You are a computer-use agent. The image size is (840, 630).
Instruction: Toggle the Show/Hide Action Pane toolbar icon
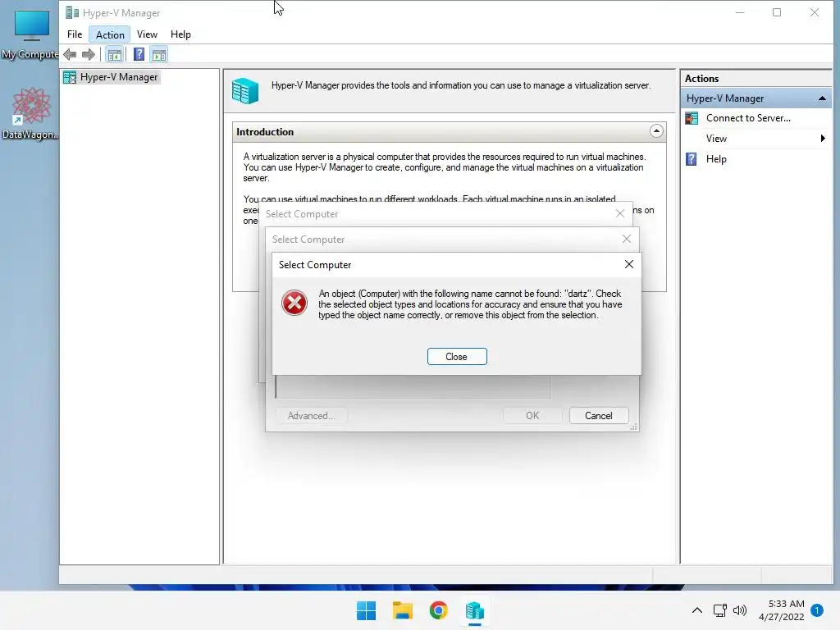159,54
